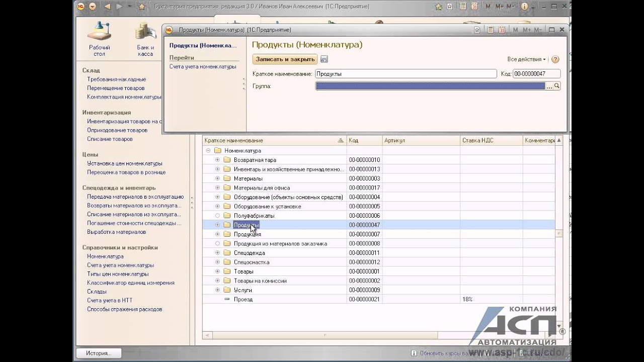Click folder icon of Товары row
This screenshot has height=362, width=644.
(227, 271)
